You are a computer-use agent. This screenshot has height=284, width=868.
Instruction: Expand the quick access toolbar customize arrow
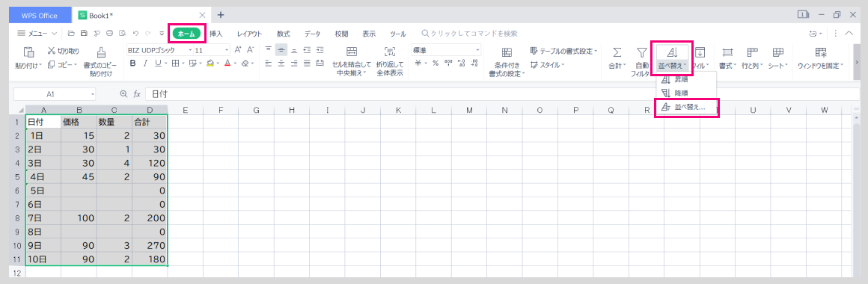(162, 34)
